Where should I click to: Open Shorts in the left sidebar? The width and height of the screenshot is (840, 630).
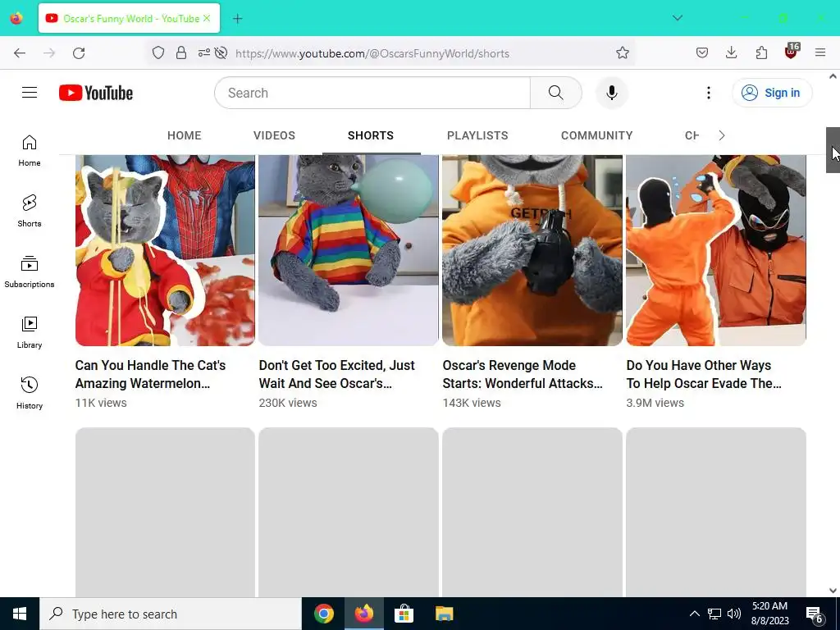click(x=30, y=211)
